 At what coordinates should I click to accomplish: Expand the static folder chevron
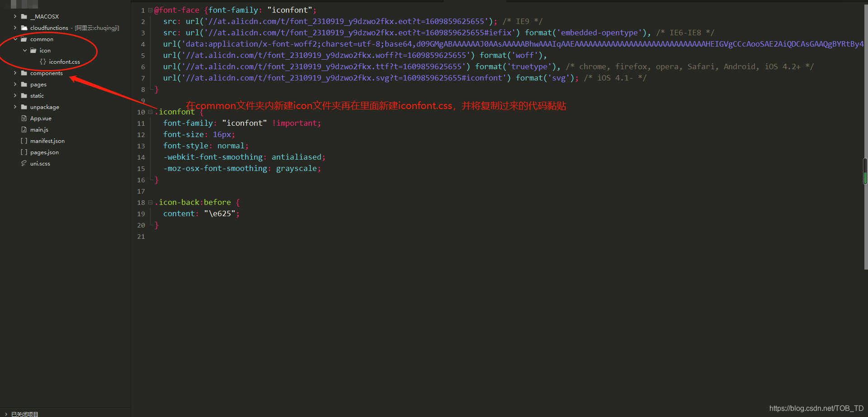click(15, 96)
